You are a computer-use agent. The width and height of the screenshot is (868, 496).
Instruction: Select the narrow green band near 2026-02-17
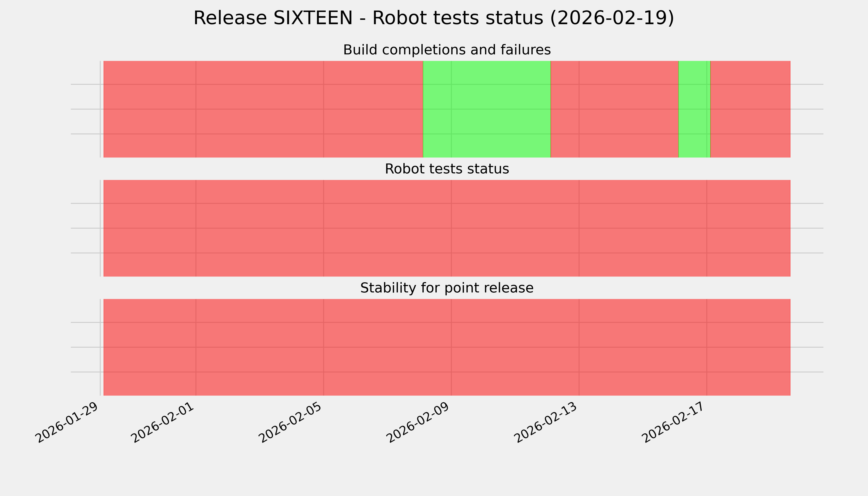(694, 109)
